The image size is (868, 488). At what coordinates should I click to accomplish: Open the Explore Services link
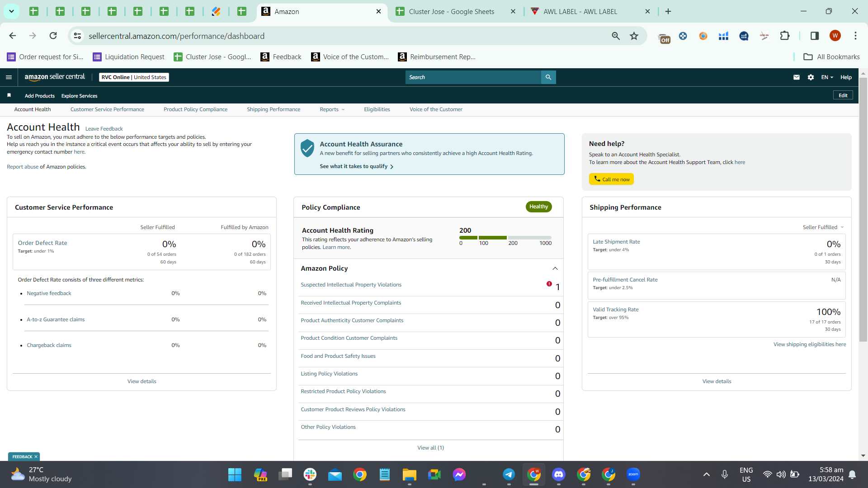[80, 96]
